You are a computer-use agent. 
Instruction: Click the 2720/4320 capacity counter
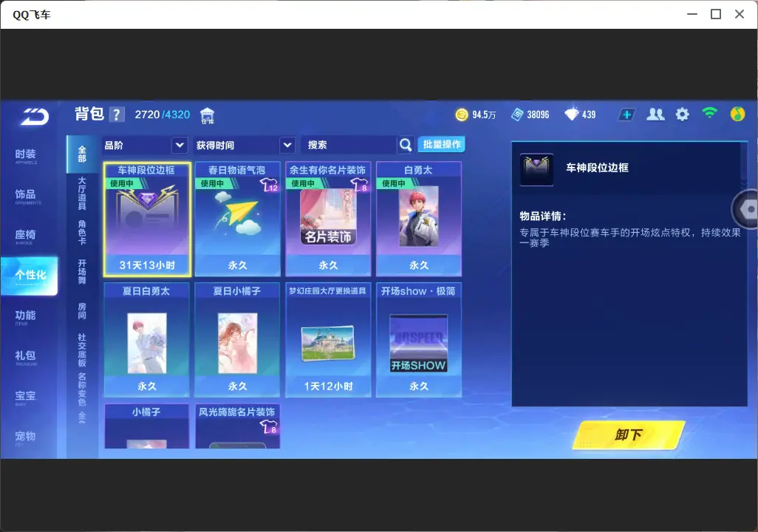tap(163, 115)
